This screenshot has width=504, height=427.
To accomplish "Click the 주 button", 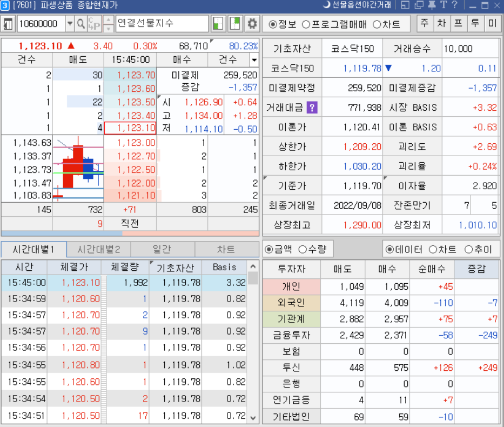I will pyautogui.click(x=425, y=23).
